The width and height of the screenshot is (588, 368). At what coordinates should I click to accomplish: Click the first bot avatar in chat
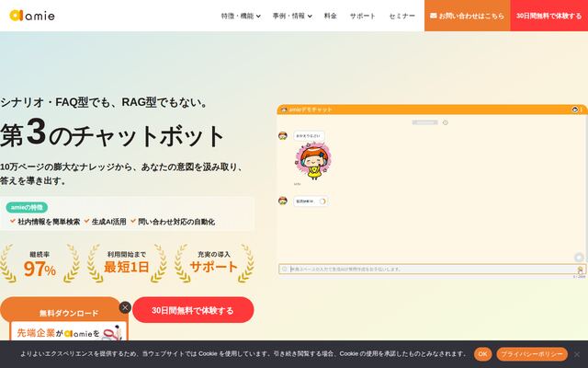tap(283, 135)
